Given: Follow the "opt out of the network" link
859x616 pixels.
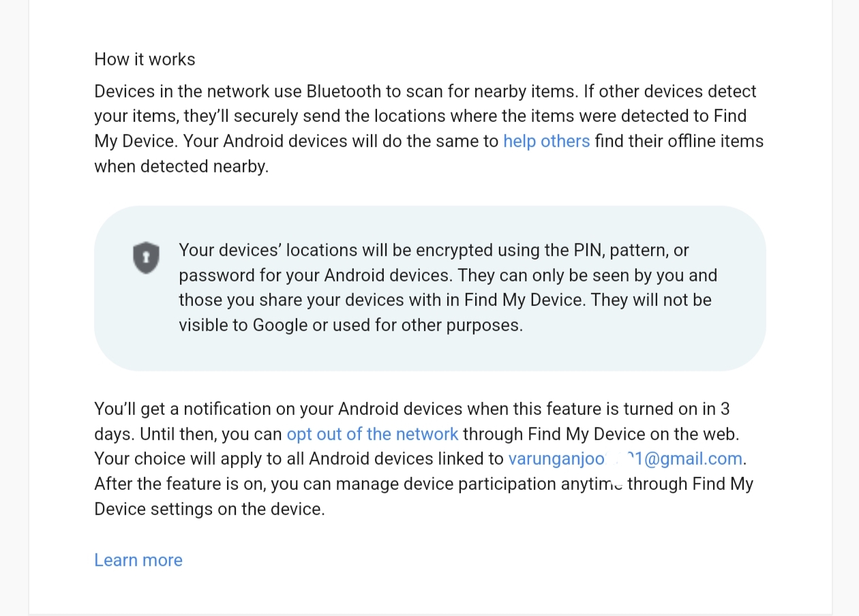Looking at the screenshot, I should (x=372, y=434).
